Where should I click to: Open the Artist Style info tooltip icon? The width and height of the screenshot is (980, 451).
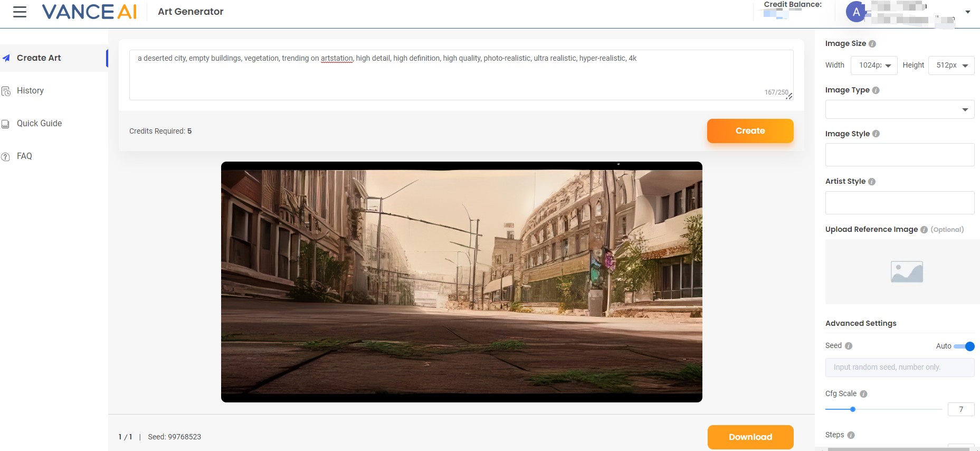872,182
